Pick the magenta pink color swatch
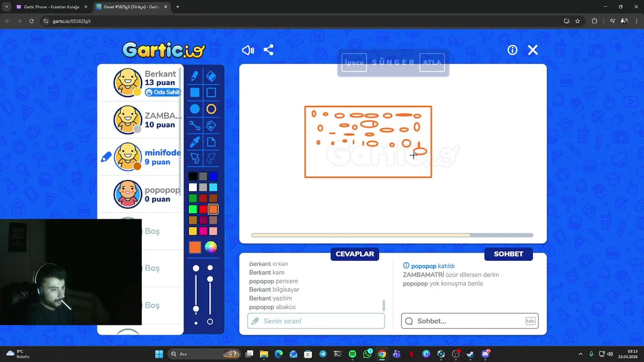The width and height of the screenshot is (644, 362). pyautogui.click(x=203, y=231)
